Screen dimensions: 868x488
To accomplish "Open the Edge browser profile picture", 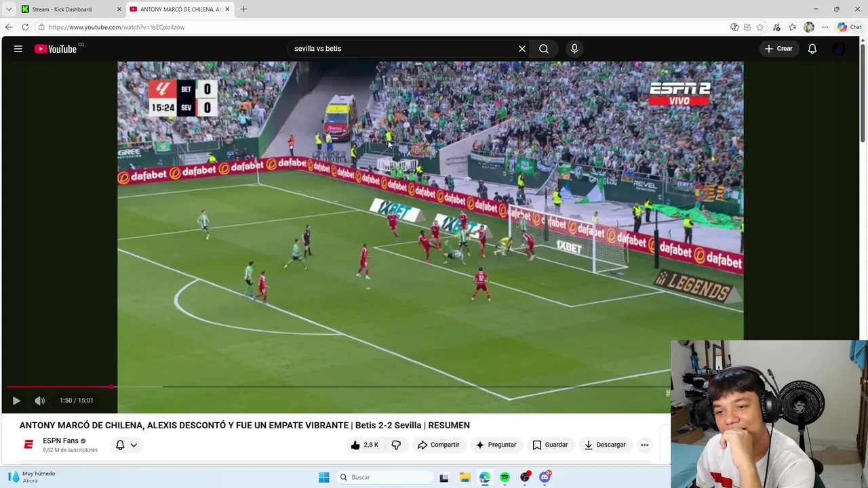I will point(809,27).
